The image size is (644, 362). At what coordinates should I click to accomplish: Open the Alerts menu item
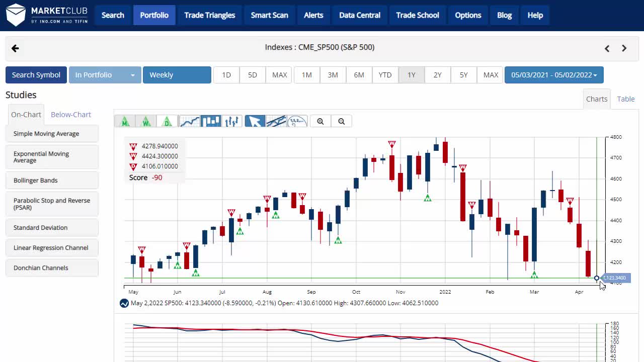pos(313,15)
